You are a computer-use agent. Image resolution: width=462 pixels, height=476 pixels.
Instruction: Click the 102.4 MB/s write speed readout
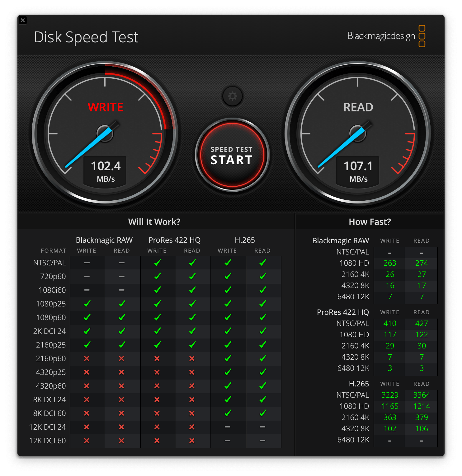[x=105, y=171]
